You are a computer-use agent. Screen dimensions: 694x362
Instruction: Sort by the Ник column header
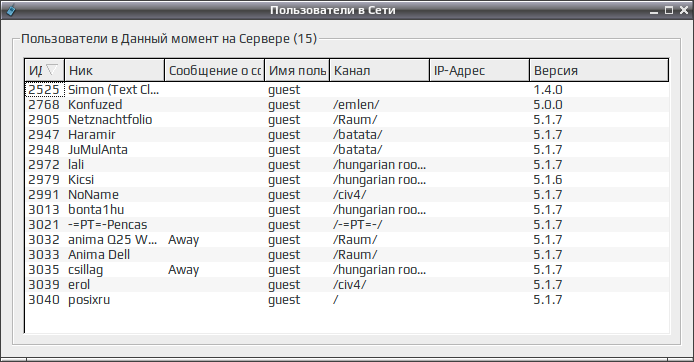click(x=115, y=70)
